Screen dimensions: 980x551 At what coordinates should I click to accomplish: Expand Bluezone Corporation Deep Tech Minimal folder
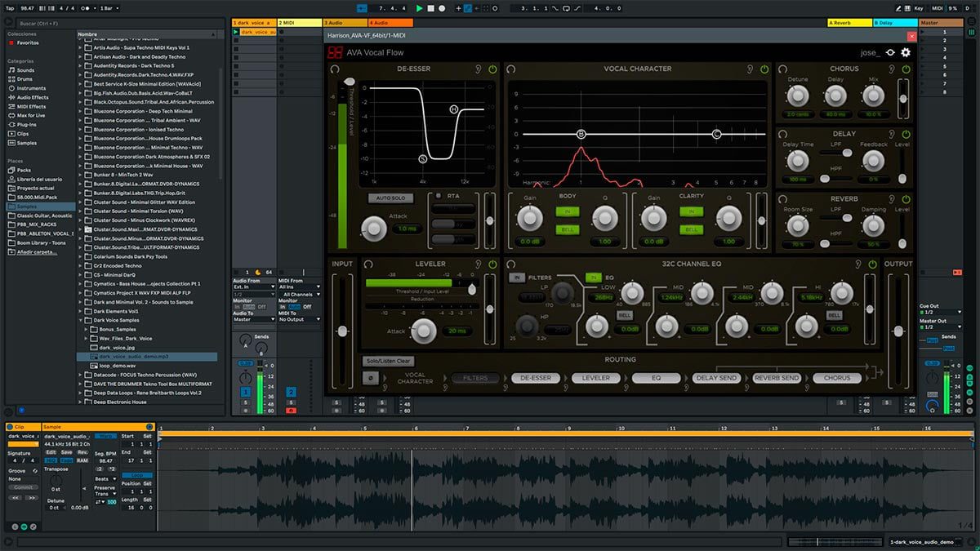[x=80, y=111]
